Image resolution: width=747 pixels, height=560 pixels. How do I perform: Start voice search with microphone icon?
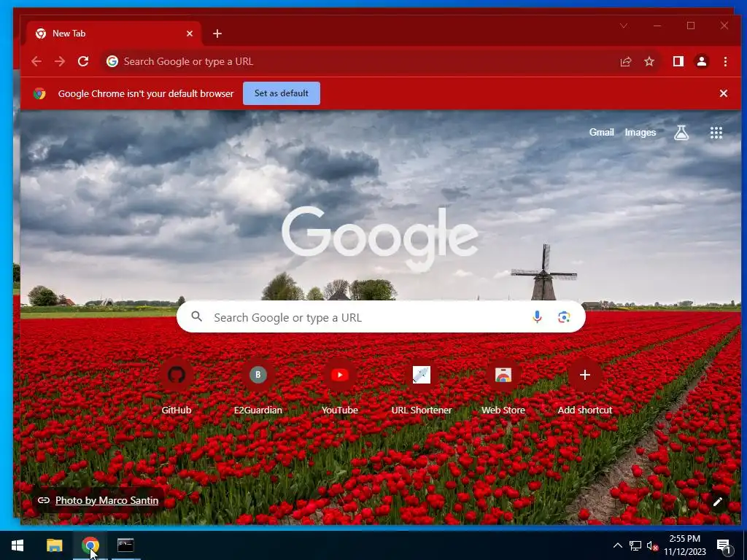point(537,317)
